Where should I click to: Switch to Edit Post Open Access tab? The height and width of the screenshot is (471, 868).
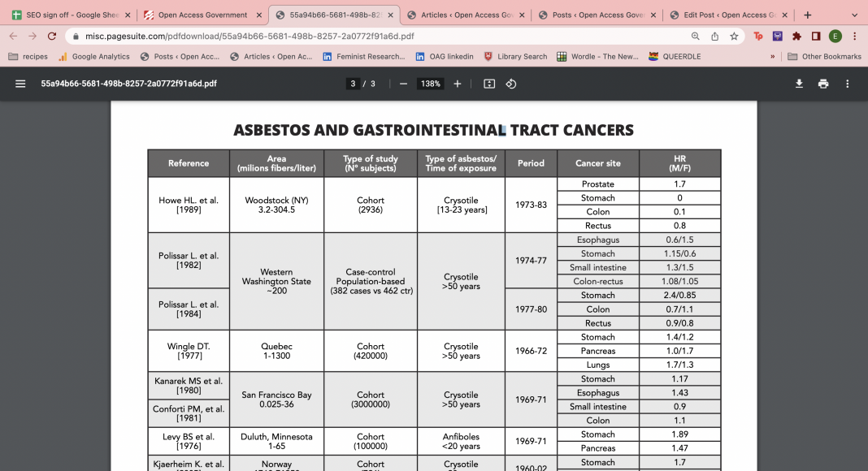[728, 15]
